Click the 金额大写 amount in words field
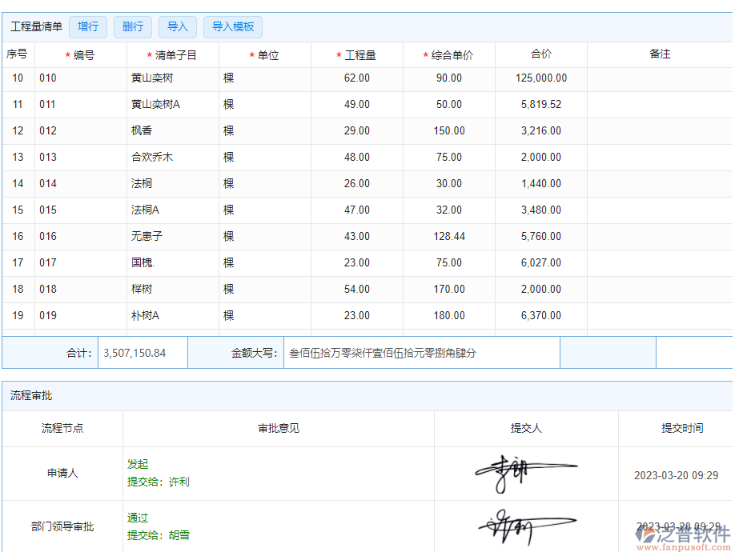 [421, 353]
